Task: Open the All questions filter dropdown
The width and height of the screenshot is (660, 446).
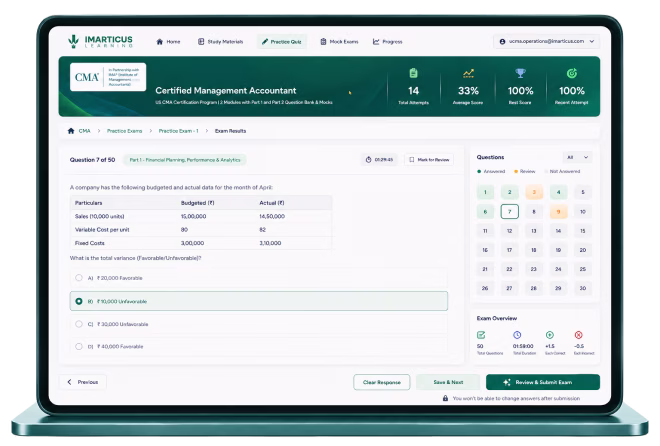Action: [577, 157]
